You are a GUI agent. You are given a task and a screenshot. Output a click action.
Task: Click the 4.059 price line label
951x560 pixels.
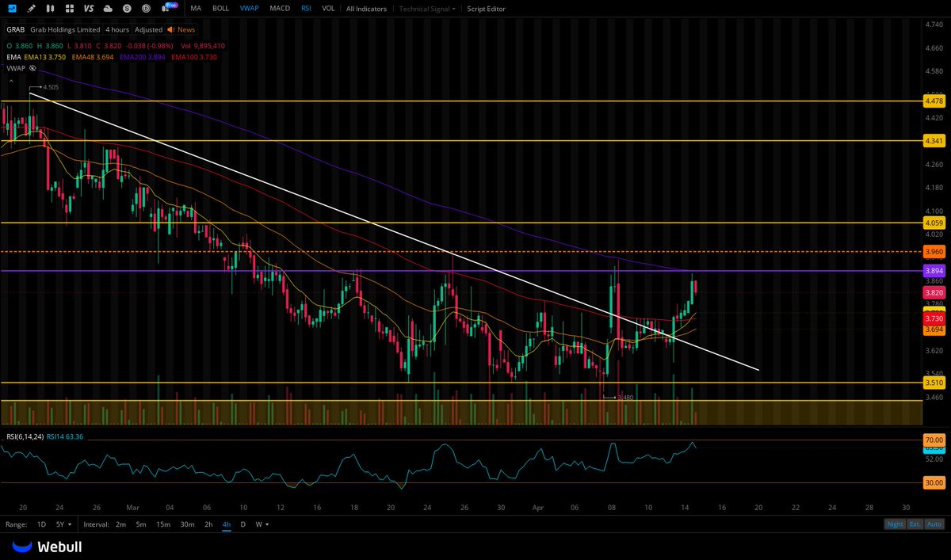(x=933, y=223)
